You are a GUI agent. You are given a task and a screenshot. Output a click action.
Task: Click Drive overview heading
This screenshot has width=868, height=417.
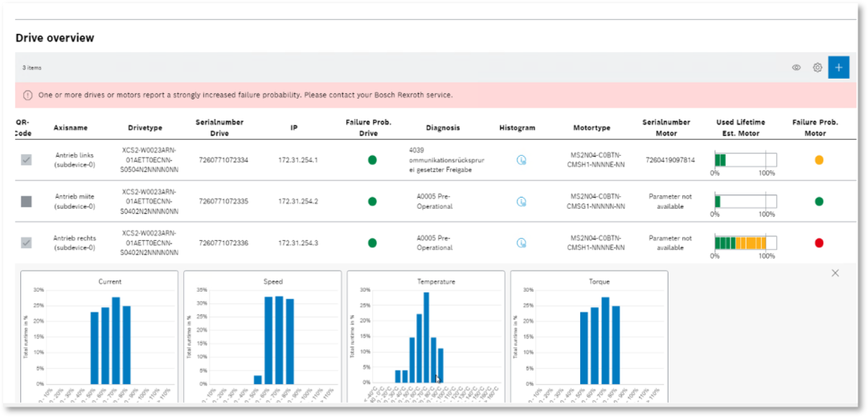pyautogui.click(x=55, y=38)
